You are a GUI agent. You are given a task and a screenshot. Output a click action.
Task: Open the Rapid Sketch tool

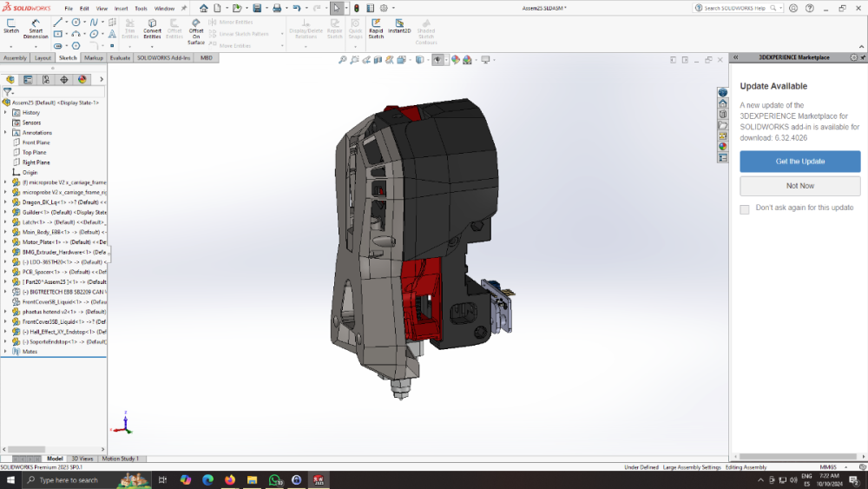click(x=376, y=29)
